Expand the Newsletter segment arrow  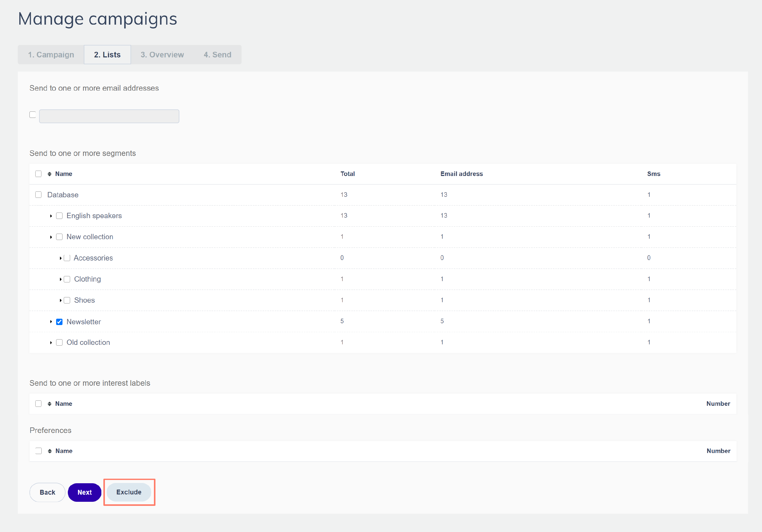[x=51, y=321]
